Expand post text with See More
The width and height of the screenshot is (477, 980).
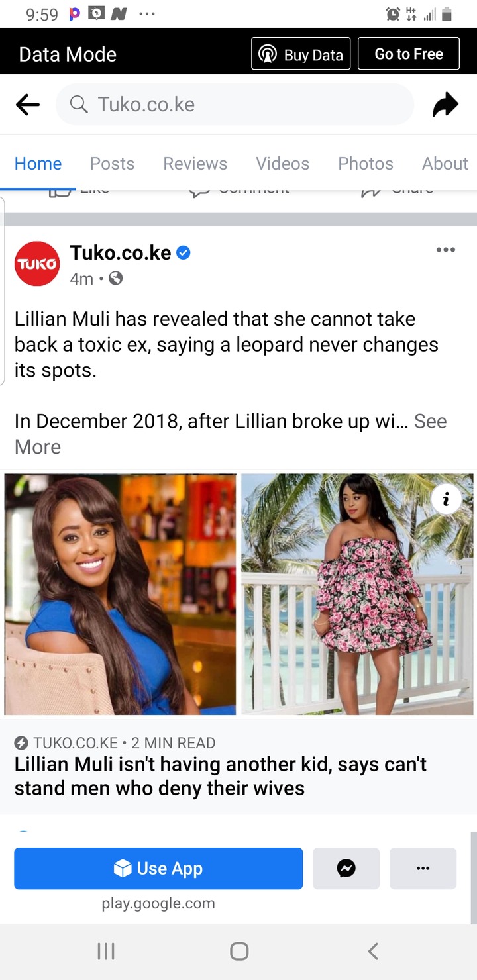click(x=231, y=434)
